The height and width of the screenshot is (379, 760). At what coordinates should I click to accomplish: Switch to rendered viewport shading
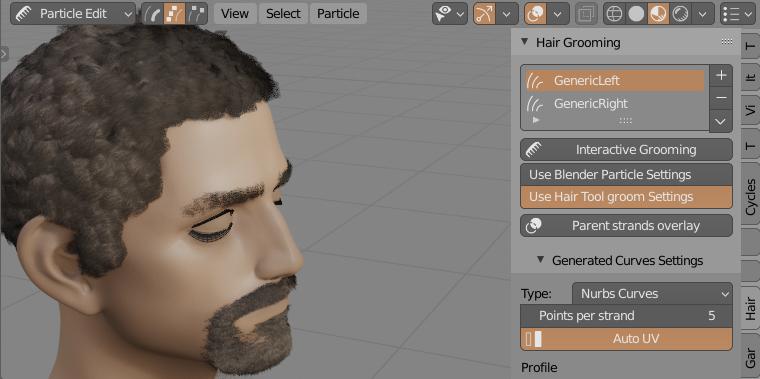(681, 14)
